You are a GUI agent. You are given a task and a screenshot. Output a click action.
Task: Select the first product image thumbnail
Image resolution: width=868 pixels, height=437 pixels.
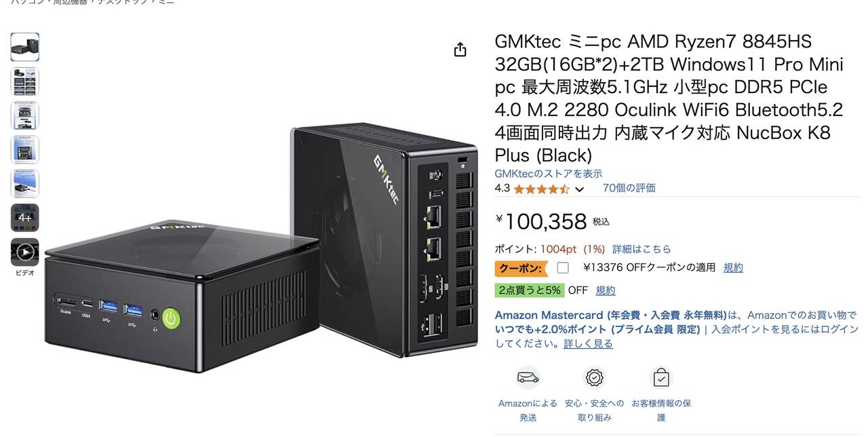[x=25, y=47]
